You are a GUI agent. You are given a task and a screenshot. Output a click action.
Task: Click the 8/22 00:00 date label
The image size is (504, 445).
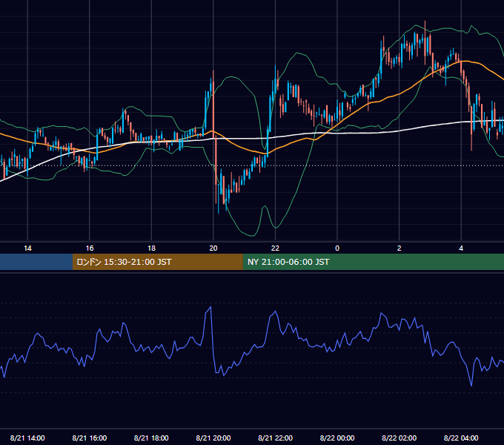pyautogui.click(x=337, y=438)
